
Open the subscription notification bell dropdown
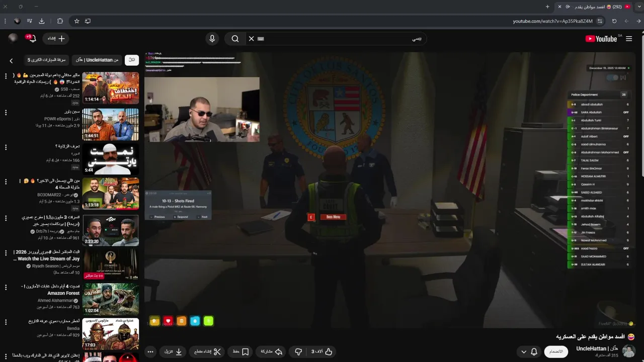[529, 351]
